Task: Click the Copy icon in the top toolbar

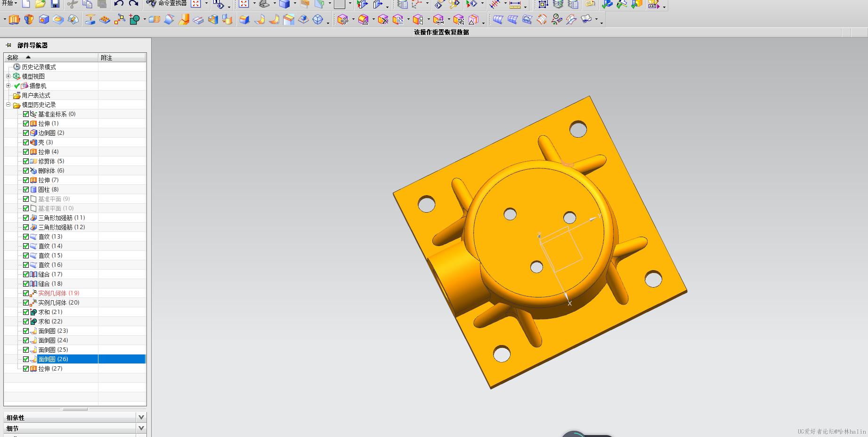Action: click(x=87, y=4)
